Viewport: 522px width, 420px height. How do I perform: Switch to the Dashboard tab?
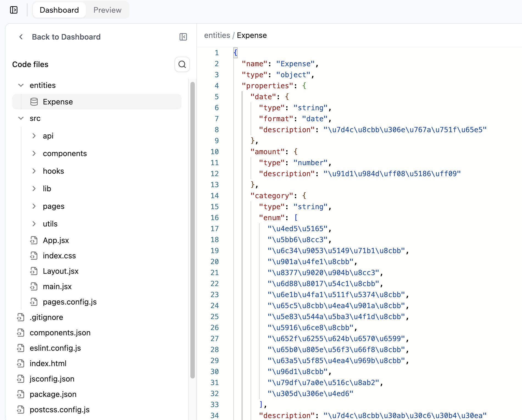pyautogui.click(x=59, y=10)
